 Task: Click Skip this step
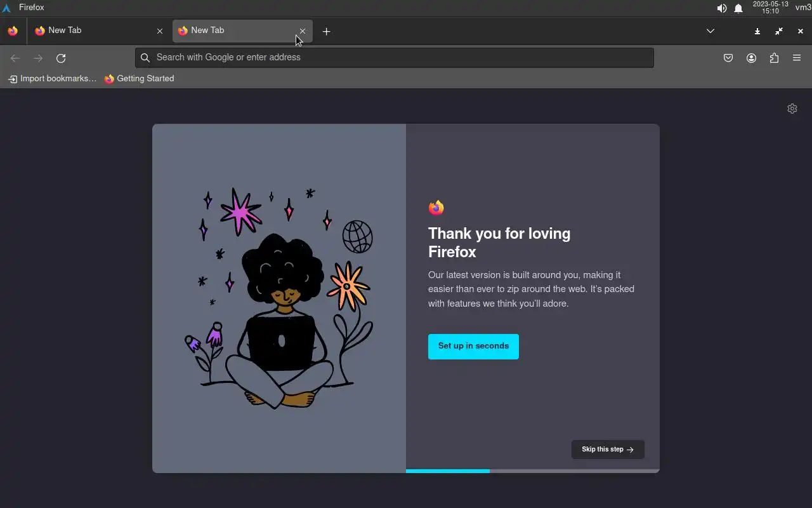point(608,449)
